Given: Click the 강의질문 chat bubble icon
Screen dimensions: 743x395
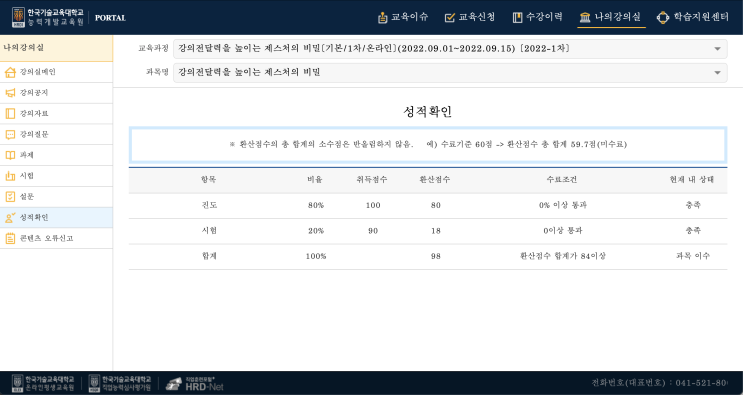Looking at the screenshot, I should point(10,135).
